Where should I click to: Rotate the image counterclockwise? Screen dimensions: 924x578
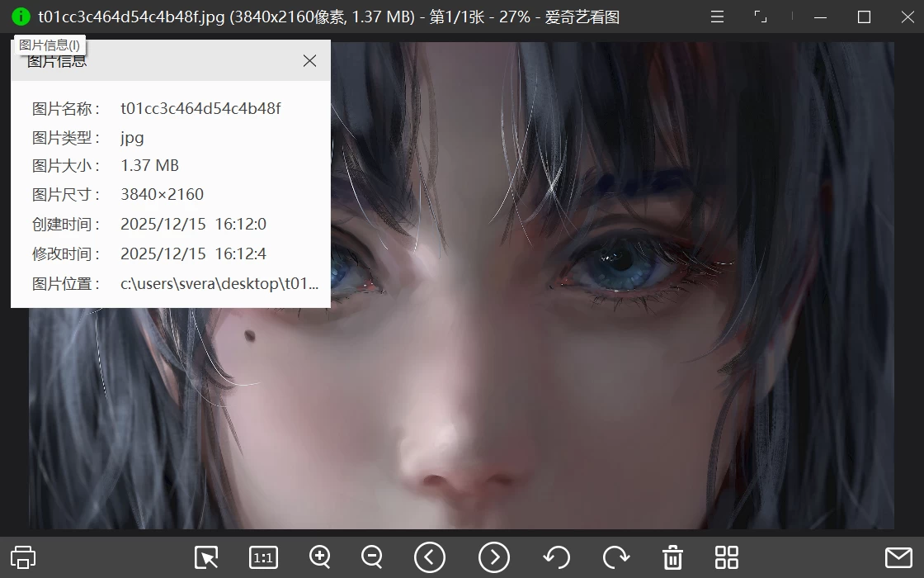click(x=555, y=557)
